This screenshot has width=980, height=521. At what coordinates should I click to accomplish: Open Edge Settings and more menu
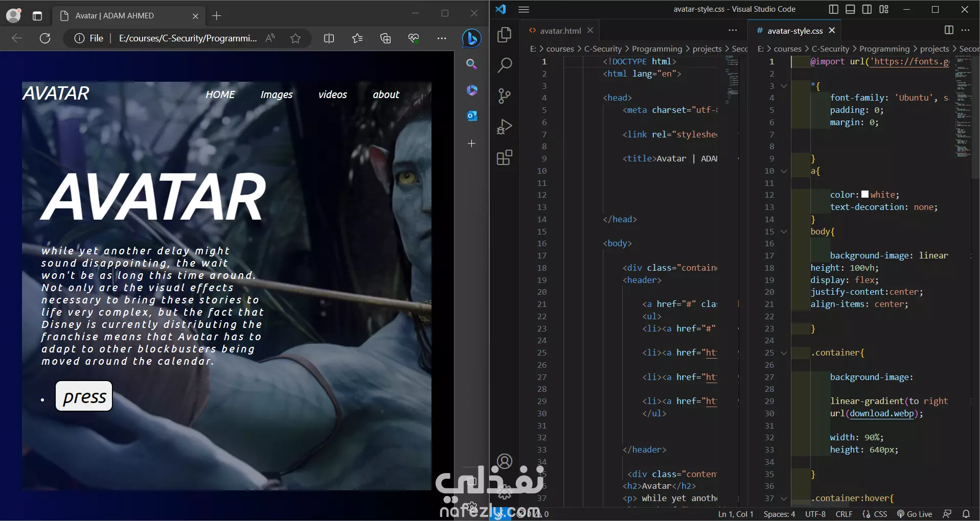coord(442,38)
